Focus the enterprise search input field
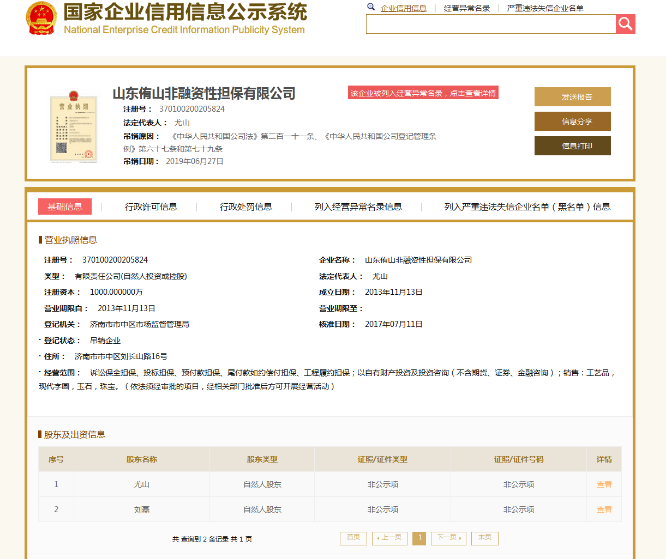666x559 pixels. [x=491, y=24]
